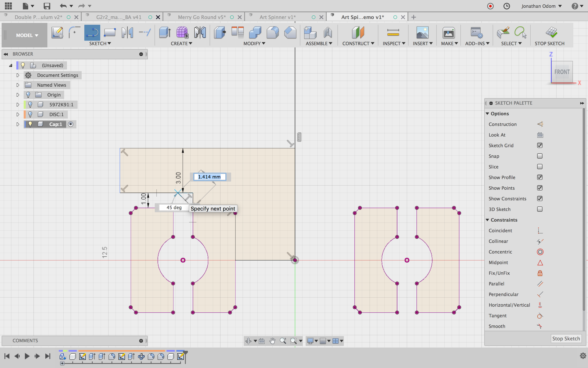Collapse the Constraints section in palette

point(488,220)
